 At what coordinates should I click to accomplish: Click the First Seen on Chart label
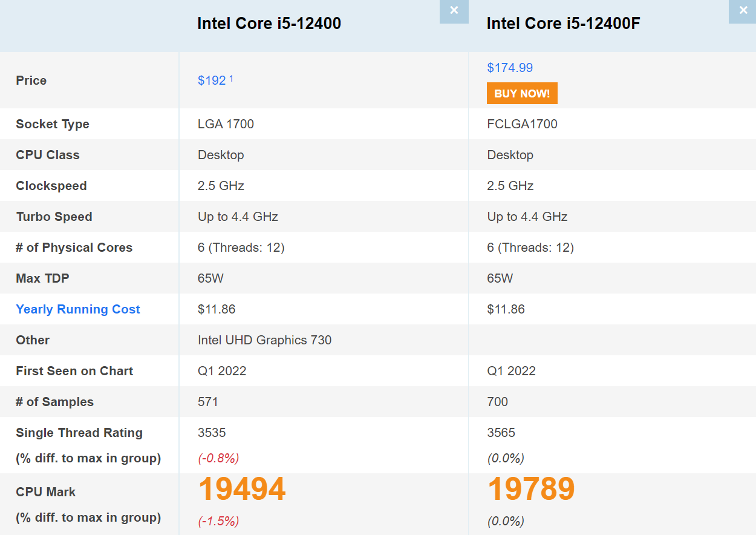[74, 371]
